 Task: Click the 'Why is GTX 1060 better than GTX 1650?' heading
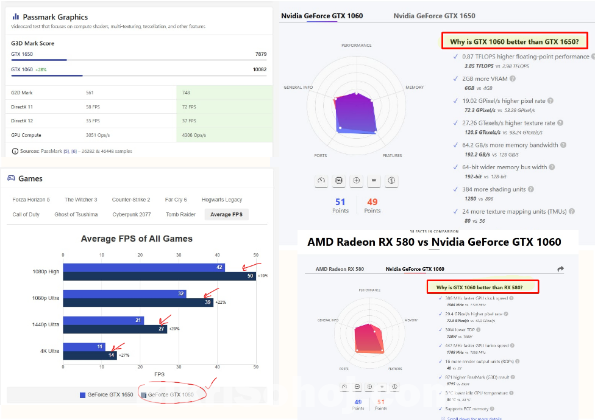514,41
